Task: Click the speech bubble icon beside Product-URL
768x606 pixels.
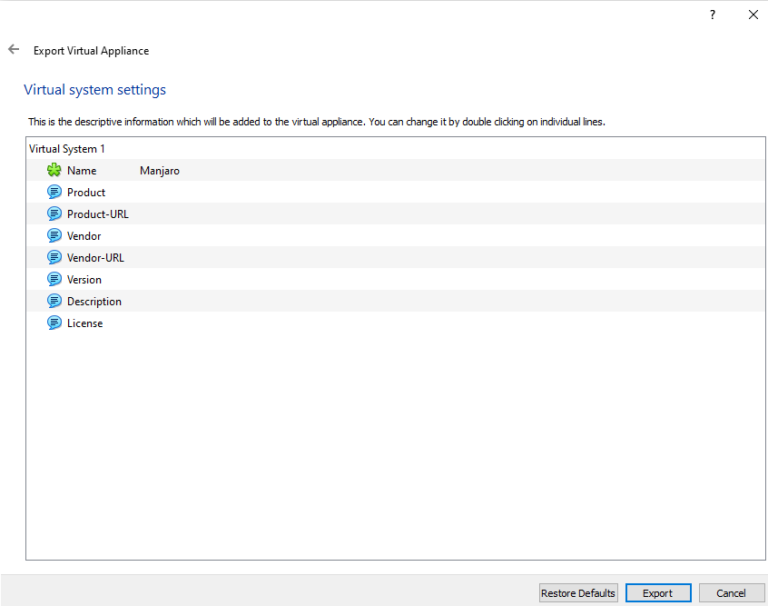Action: (54, 214)
